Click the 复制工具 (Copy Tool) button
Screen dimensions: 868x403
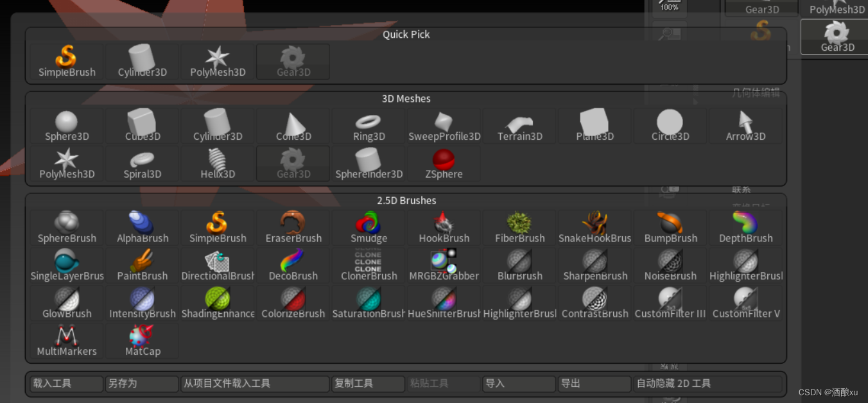(369, 384)
